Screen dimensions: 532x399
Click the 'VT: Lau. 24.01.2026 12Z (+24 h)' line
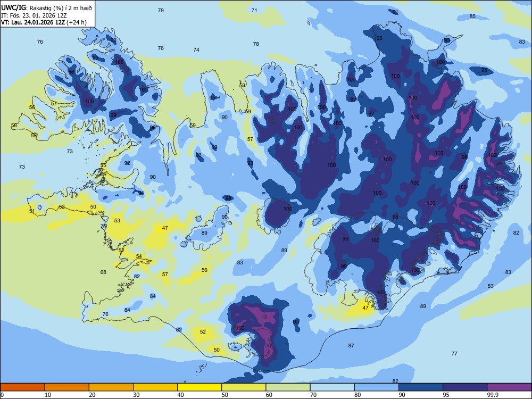pos(44,22)
